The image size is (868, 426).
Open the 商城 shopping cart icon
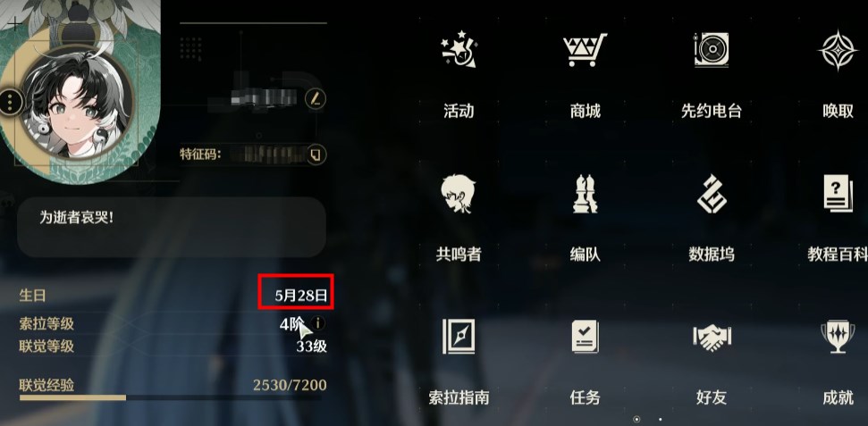tap(585, 50)
